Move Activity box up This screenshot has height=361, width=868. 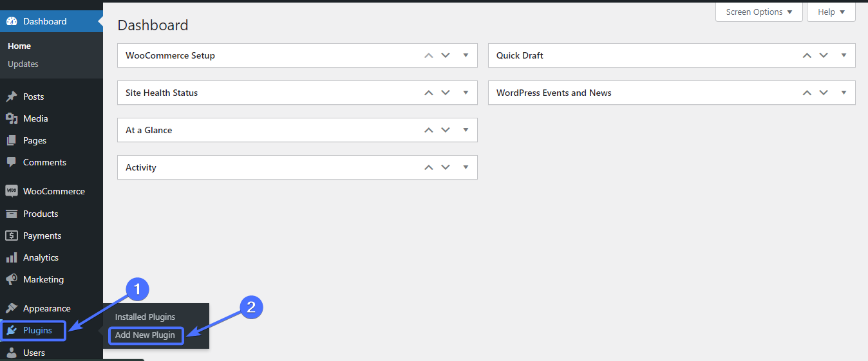429,167
